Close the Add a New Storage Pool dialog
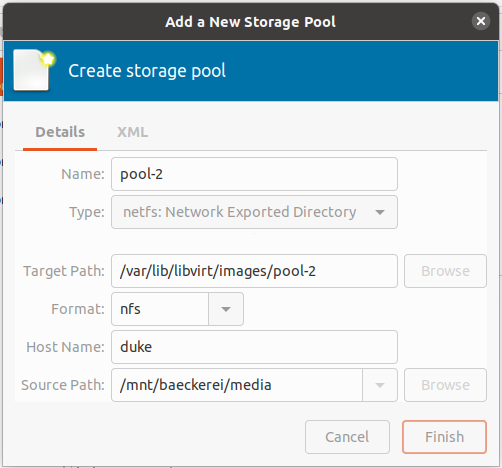This screenshot has width=502, height=468. point(481,21)
